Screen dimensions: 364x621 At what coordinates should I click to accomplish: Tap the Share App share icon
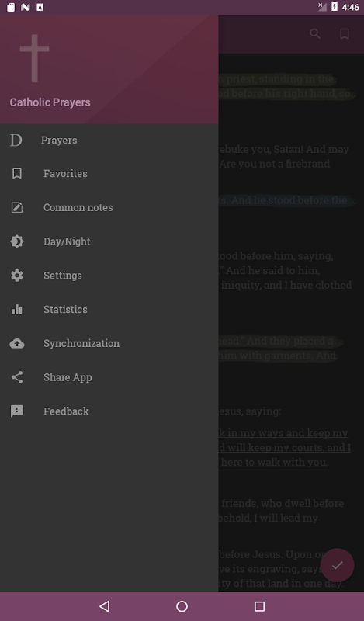click(16, 377)
